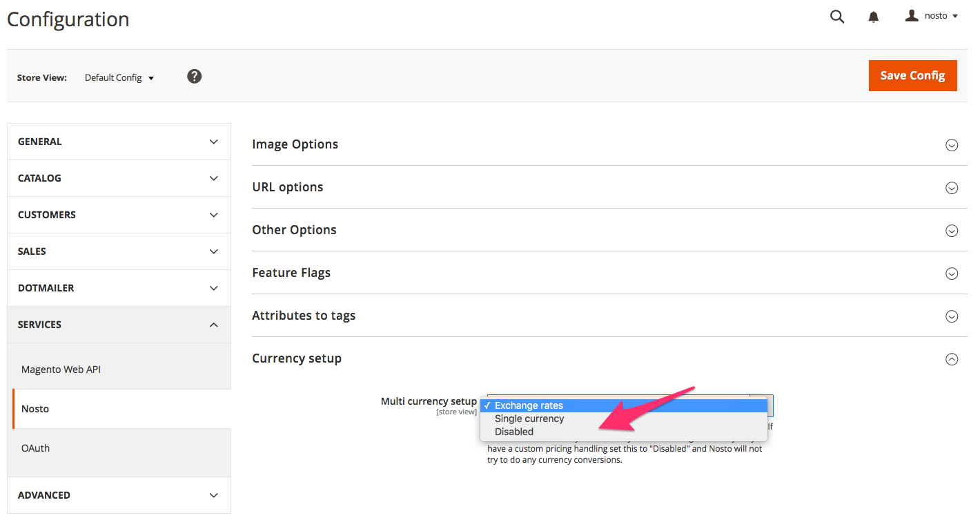
Task: Click the search magnifier icon
Action: [836, 17]
